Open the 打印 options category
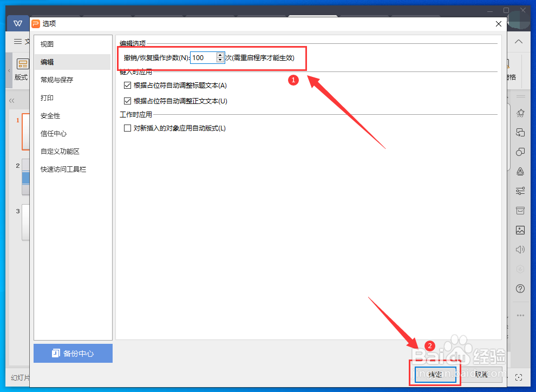 coord(47,98)
